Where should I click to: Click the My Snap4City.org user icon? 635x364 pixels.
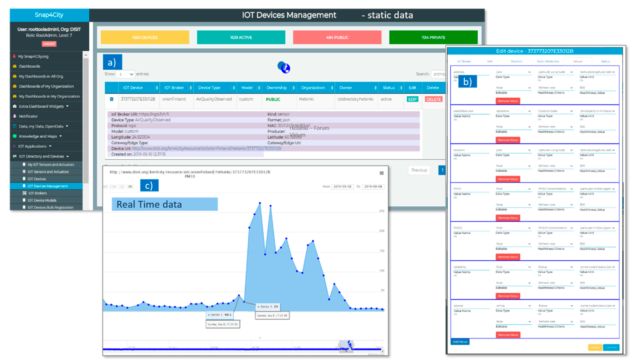click(14, 56)
